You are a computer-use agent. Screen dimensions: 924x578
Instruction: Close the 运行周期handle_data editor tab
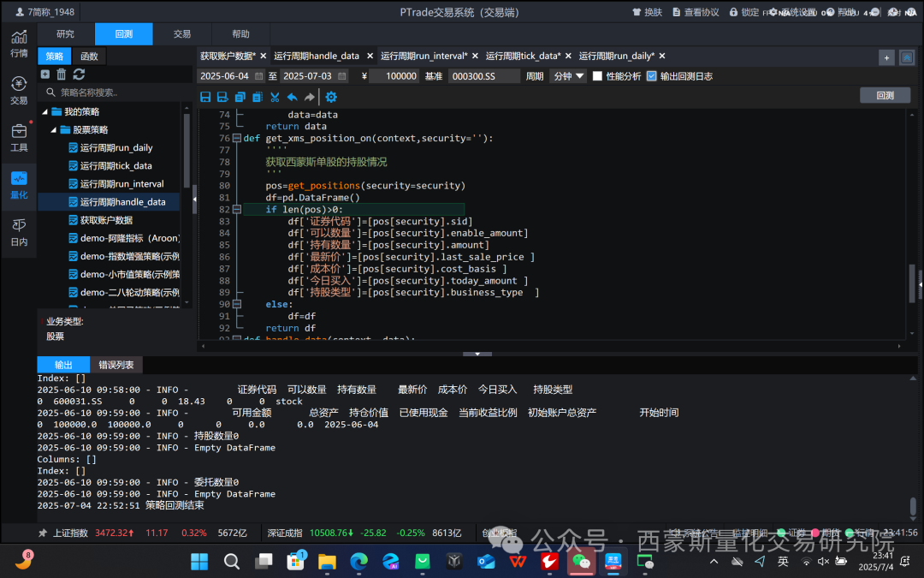pos(370,56)
